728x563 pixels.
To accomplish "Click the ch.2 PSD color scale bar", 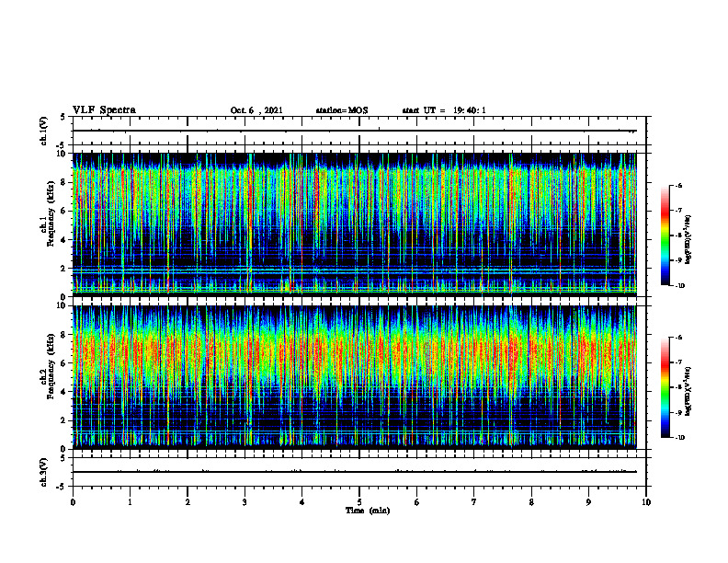I will [x=665, y=387].
